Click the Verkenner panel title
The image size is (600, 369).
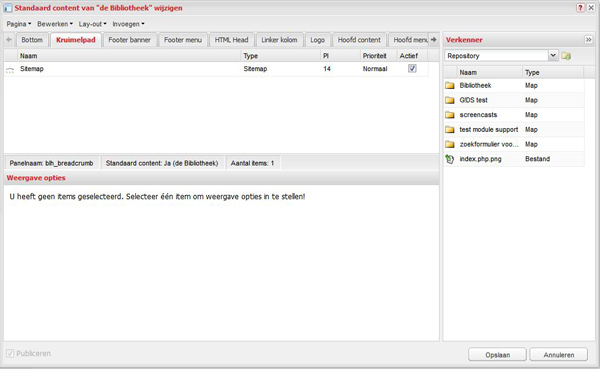464,40
